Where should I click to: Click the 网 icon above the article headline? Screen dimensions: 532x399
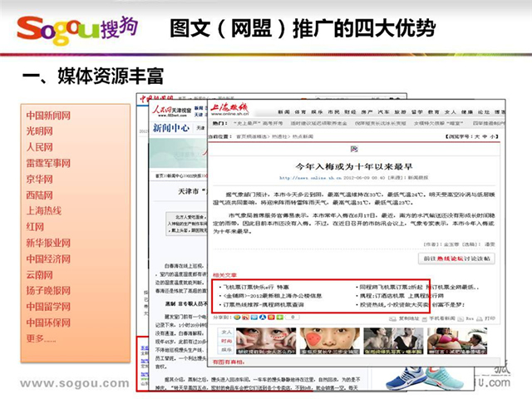(353, 149)
